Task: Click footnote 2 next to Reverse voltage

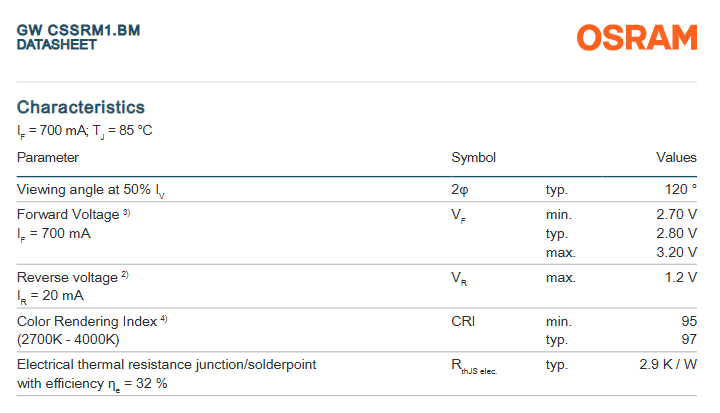Action: point(125,275)
